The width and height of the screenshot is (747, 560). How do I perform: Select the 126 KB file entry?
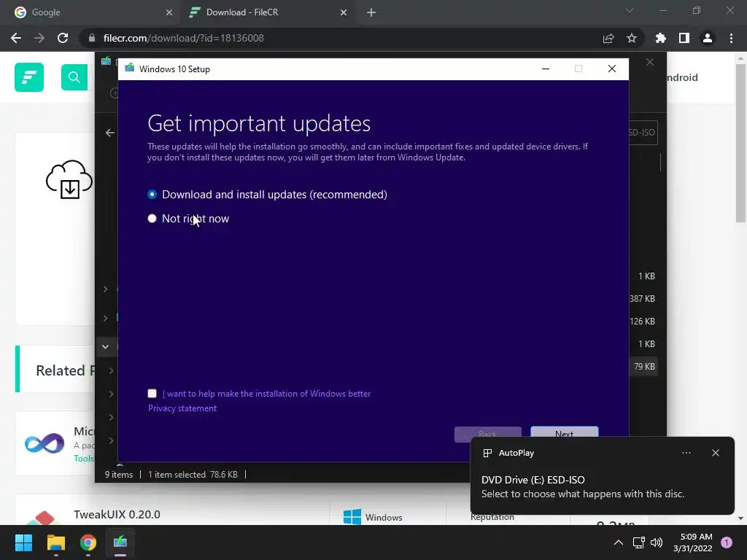coord(643,321)
